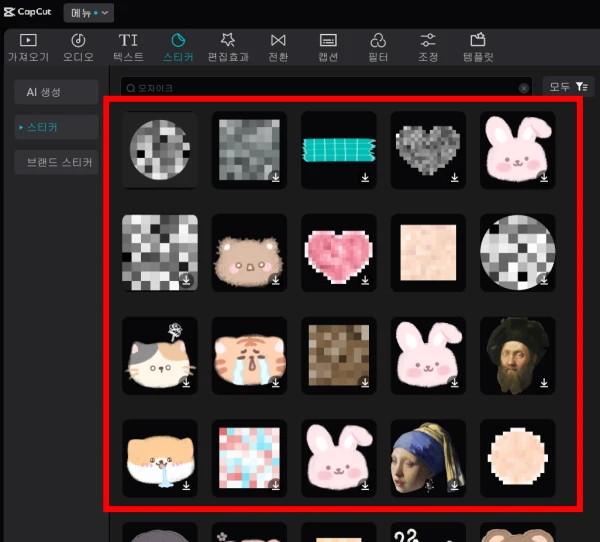Select the Girl with Pearl Earring sticker
The height and width of the screenshot is (542, 600).
point(428,458)
